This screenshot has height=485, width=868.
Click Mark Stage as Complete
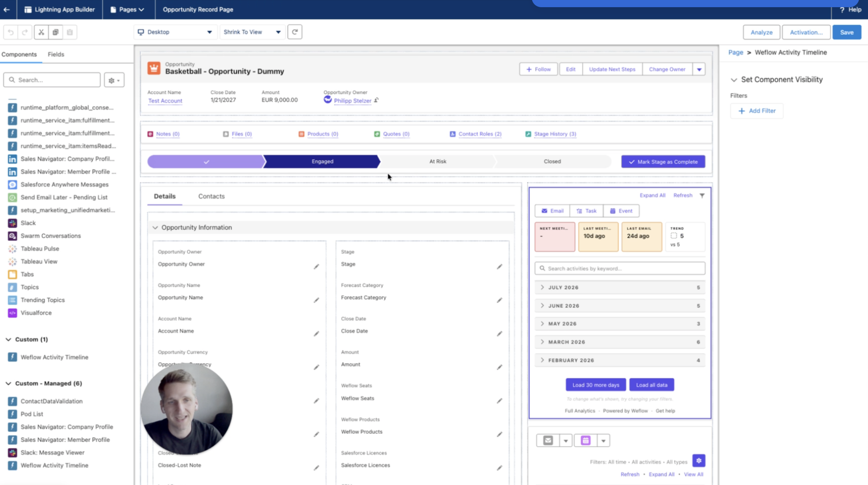tap(663, 162)
